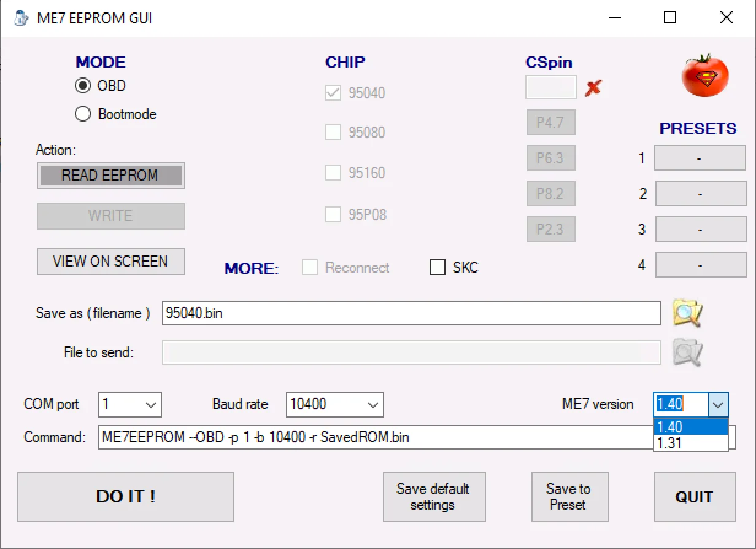Click the Save as filename text field

coord(411,313)
